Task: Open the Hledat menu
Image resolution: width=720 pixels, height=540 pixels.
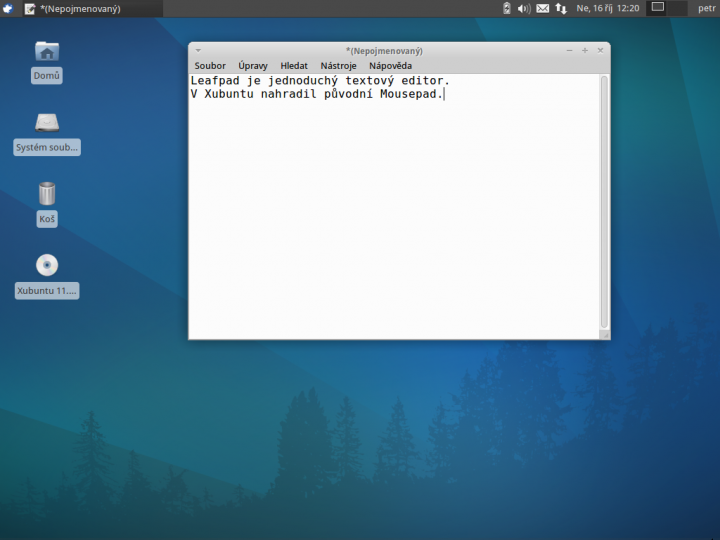Action: 294,66
